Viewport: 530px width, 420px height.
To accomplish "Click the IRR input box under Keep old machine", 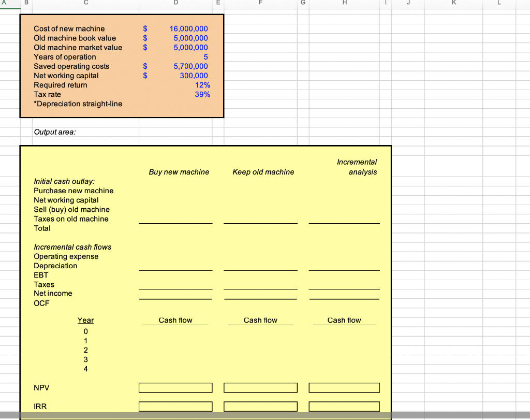I will [260, 406].
